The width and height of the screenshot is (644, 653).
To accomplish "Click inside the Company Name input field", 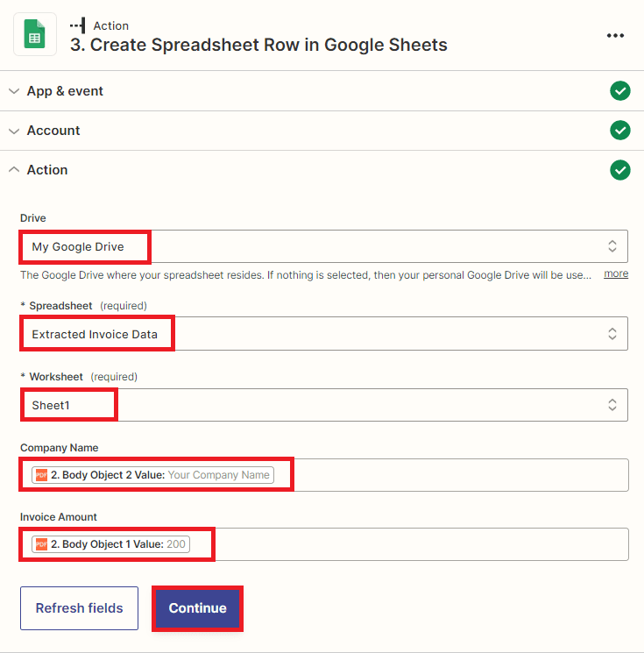I will tap(456, 475).
